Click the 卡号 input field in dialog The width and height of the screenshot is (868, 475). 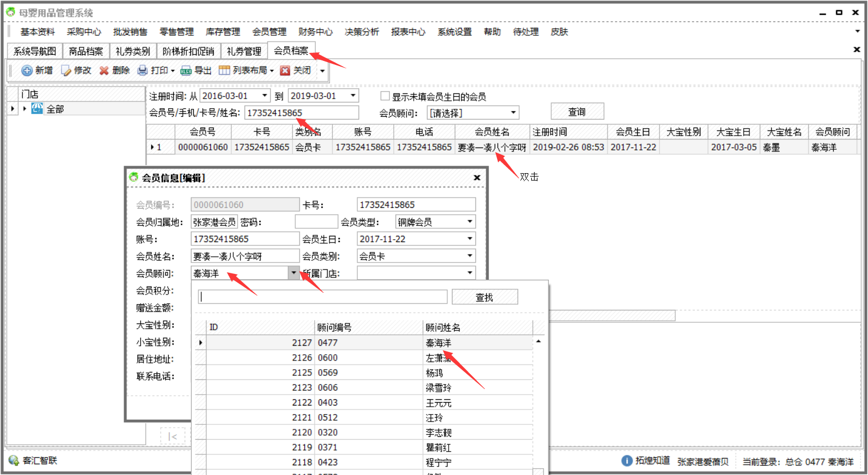tap(416, 204)
